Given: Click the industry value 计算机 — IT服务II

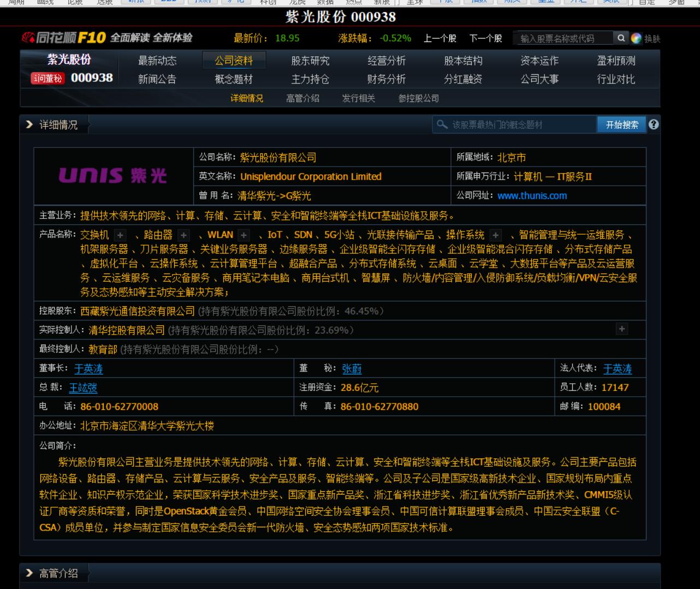Looking at the screenshot, I should 553,176.
